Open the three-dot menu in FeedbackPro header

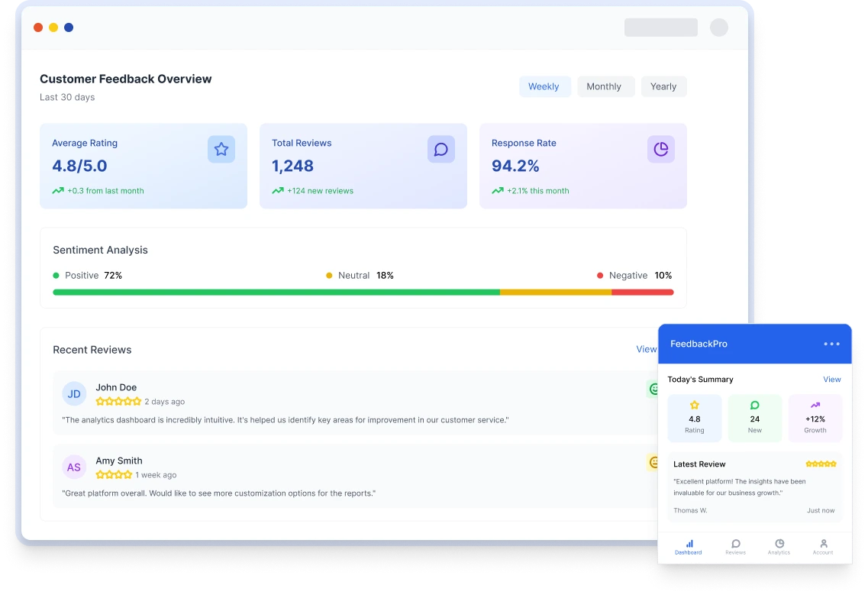tap(831, 344)
